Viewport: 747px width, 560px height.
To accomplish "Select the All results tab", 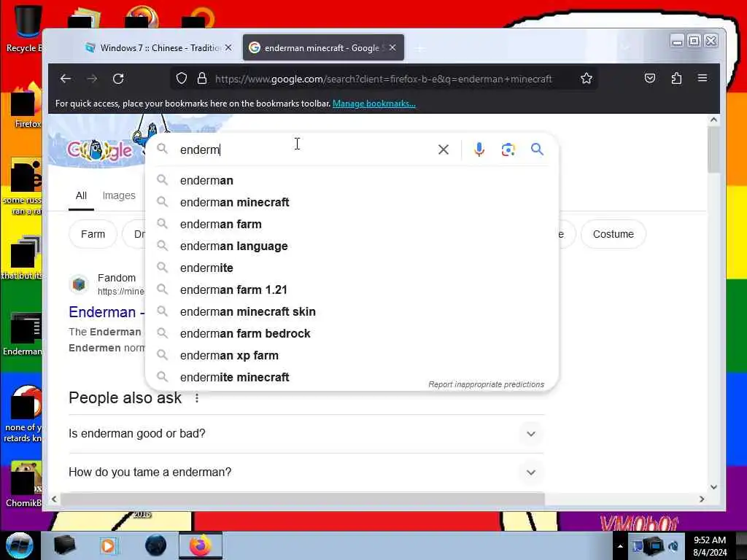I will pos(81,195).
